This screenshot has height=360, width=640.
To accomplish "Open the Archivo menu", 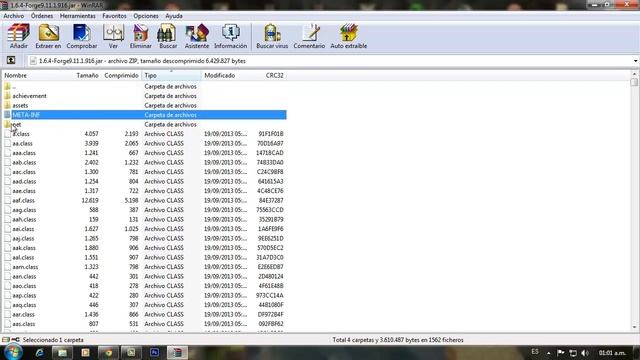I will [14, 16].
